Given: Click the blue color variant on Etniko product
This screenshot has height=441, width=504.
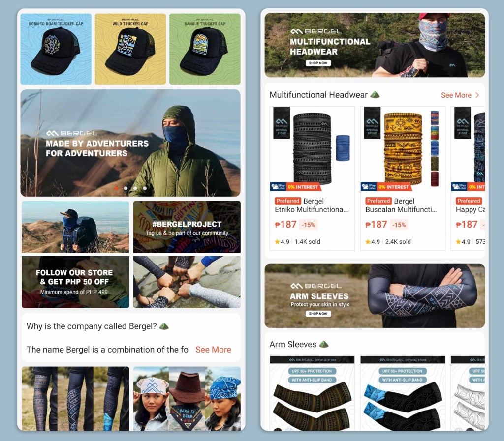Looking at the screenshot, I should tap(343, 148).
